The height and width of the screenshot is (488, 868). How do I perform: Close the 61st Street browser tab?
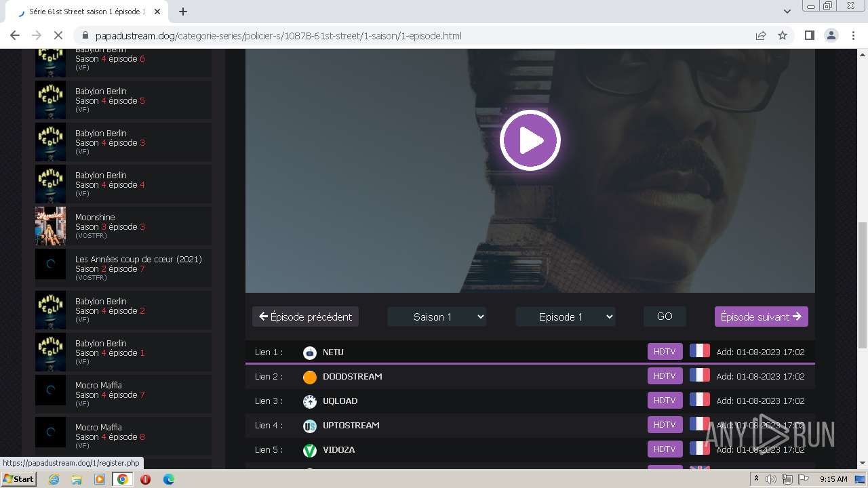[158, 12]
